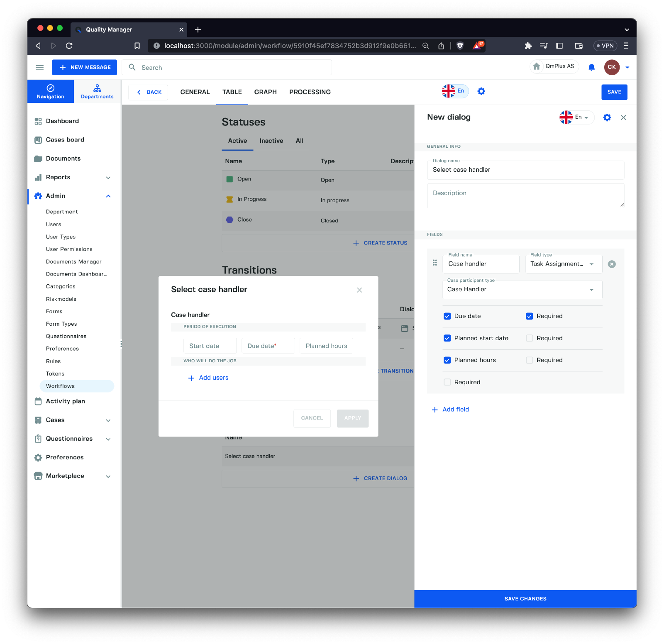664x644 pixels.
Task: Open settings gear in New dialog panel
Action: (x=607, y=117)
